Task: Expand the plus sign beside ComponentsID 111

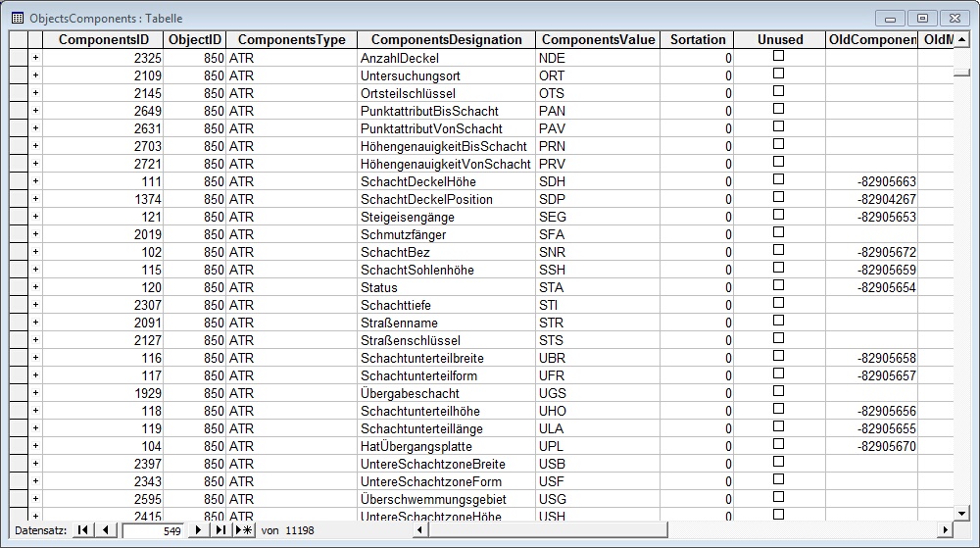Action: (35, 181)
